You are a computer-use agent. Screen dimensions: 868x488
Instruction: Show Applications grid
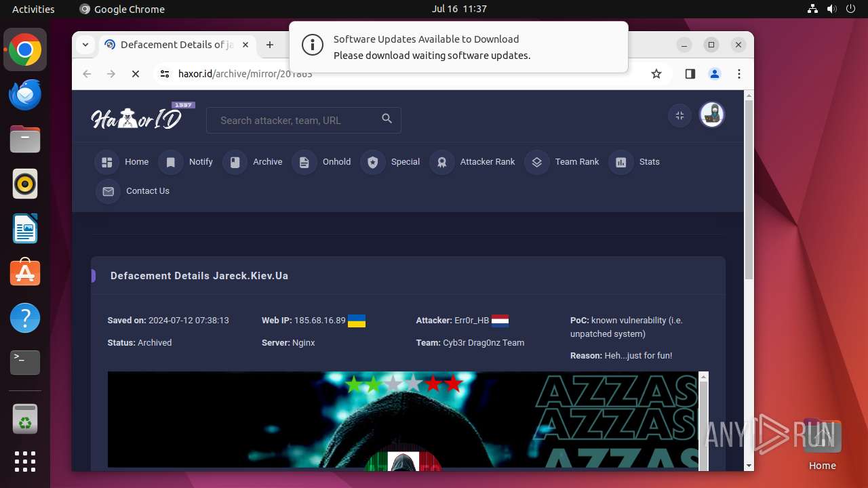click(25, 462)
